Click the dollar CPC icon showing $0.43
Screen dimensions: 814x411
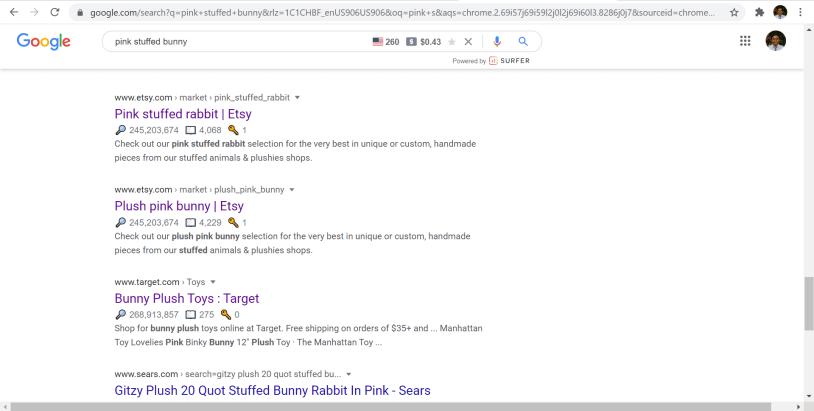point(411,42)
